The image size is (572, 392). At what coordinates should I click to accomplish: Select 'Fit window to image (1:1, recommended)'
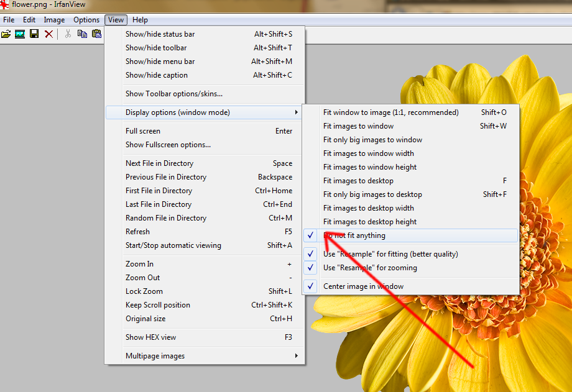click(x=410, y=112)
